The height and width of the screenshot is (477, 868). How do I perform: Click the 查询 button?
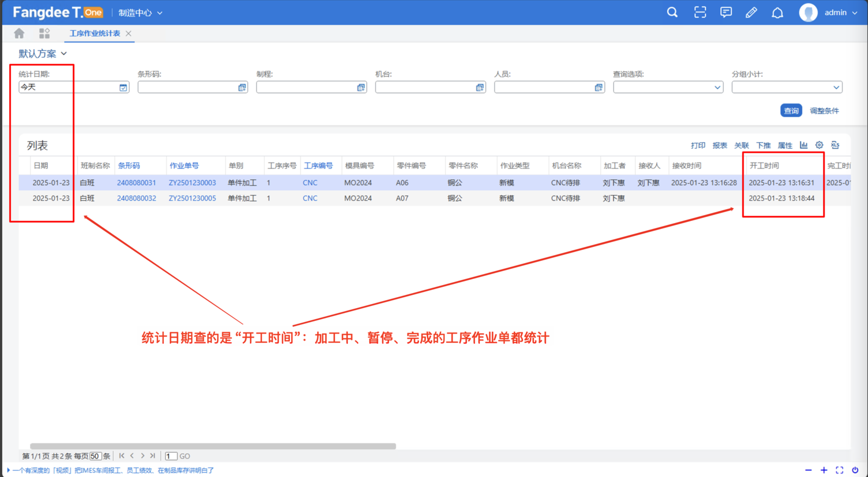791,110
